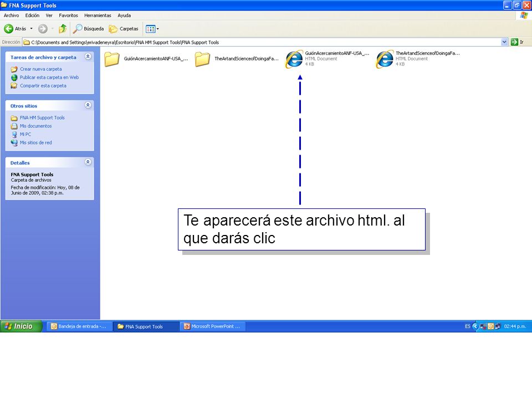Open the Archivo menu
The height and width of the screenshot is (399, 532).
(11, 16)
